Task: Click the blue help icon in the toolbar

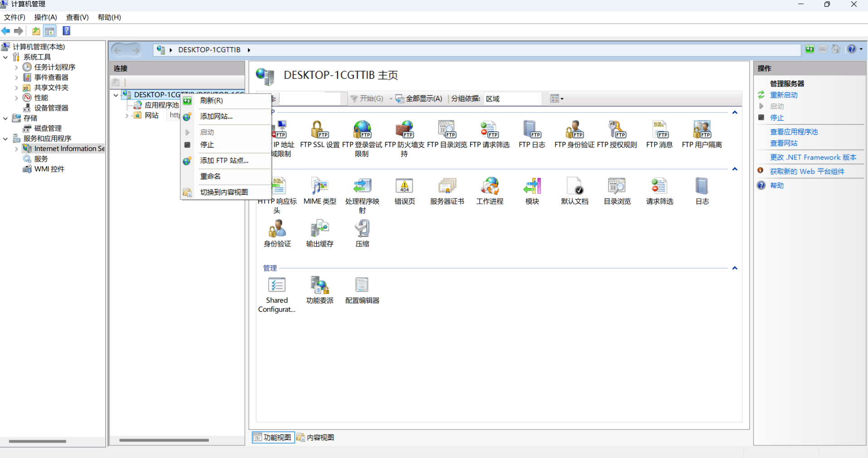Action: point(66,31)
